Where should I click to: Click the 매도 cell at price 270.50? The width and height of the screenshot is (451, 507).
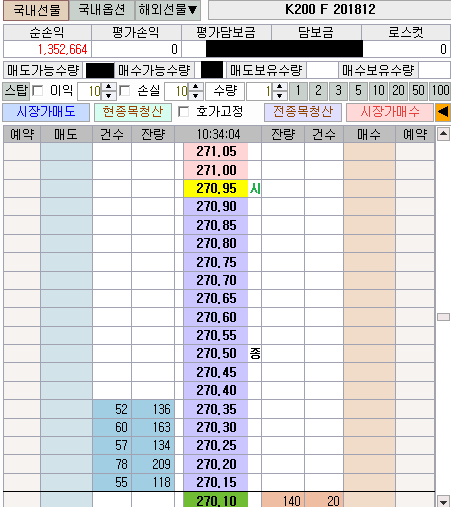[x=66, y=353]
